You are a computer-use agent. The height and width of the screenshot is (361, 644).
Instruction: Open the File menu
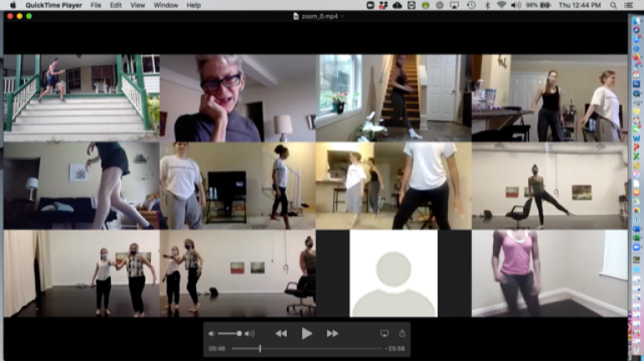coord(96,5)
